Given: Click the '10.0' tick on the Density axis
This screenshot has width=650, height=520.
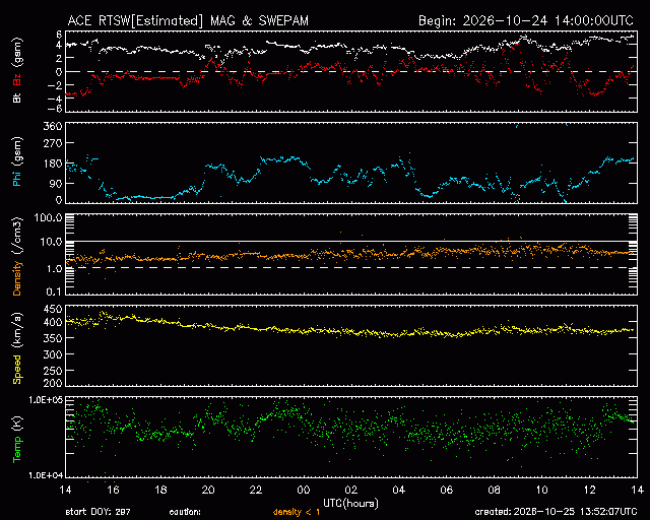Looking at the screenshot, I should coord(51,241).
